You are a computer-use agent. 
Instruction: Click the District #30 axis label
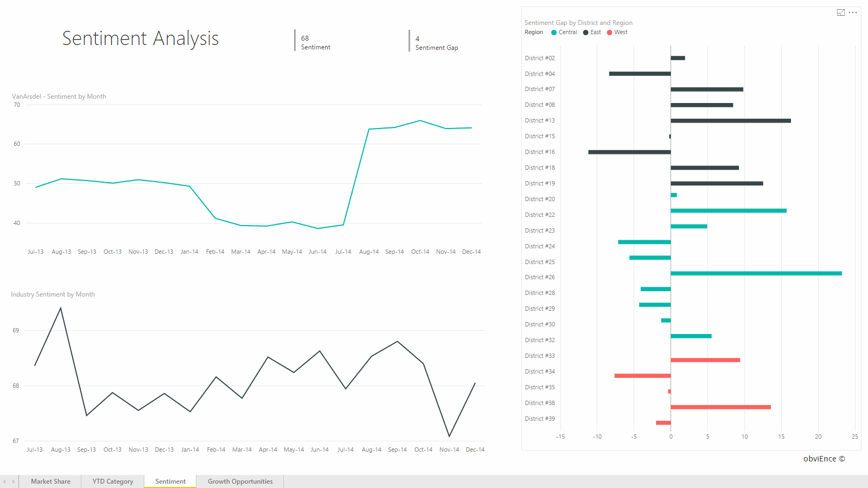click(x=540, y=324)
